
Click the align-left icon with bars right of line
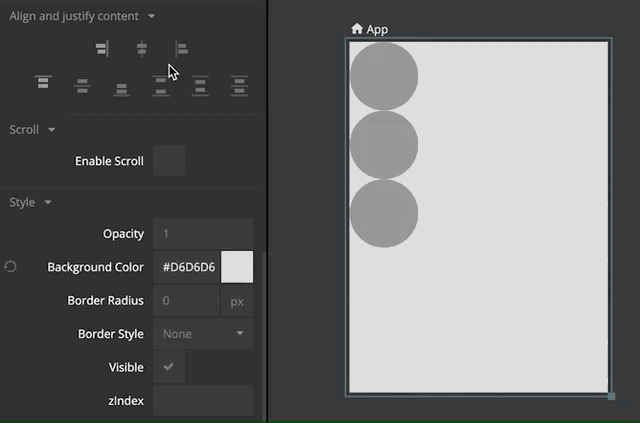[x=181, y=48]
